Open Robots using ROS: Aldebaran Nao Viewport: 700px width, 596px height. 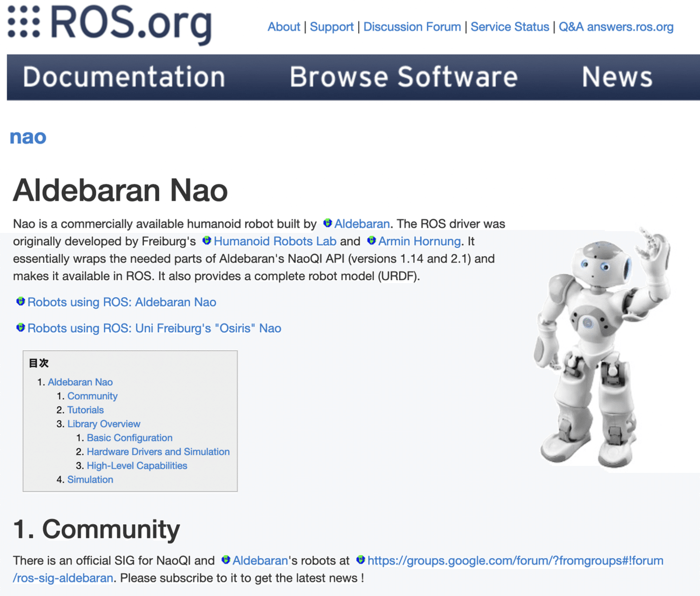tap(122, 302)
